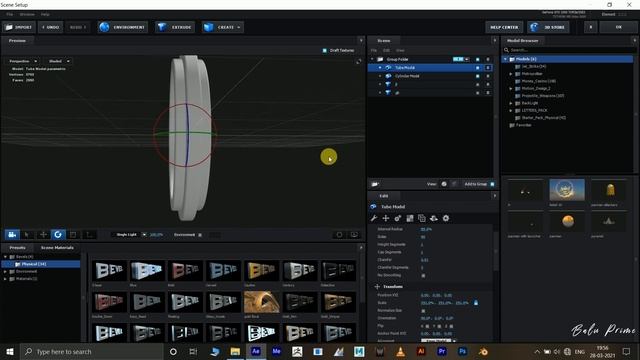Select the gold Brick bevel preset thumbnail
640x360 pixels.
coord(262,302)
